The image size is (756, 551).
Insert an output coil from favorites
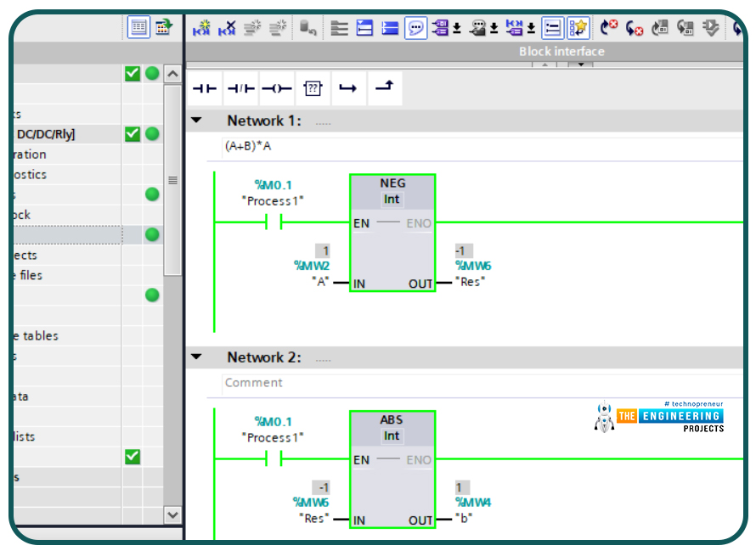[277, 88]
